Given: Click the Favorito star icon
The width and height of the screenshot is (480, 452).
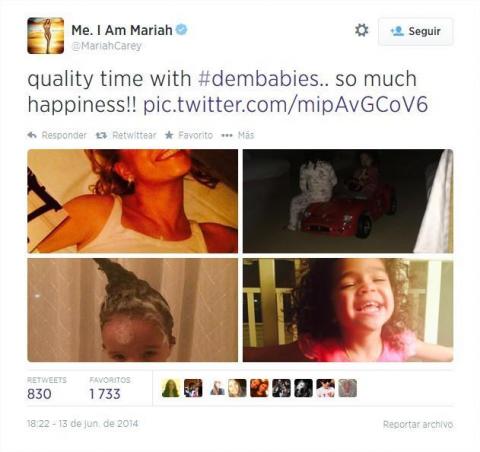Looking at the screenshot, I should click(x=169, y=135).
